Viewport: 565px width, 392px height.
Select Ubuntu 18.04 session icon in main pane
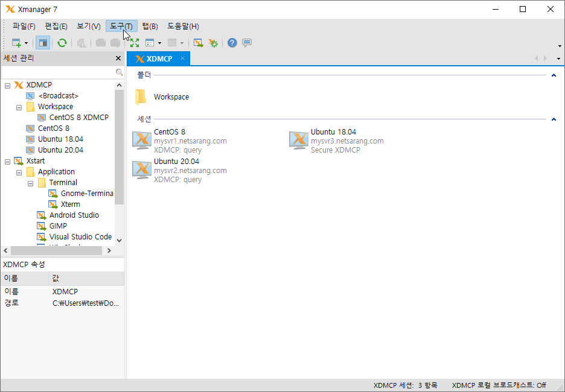(299, 141)
